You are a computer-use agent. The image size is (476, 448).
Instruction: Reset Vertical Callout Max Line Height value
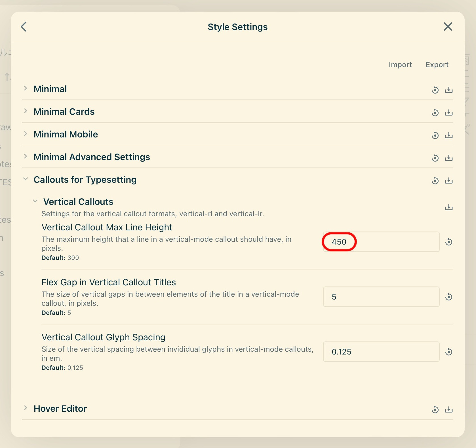click(x=449, y=242)
